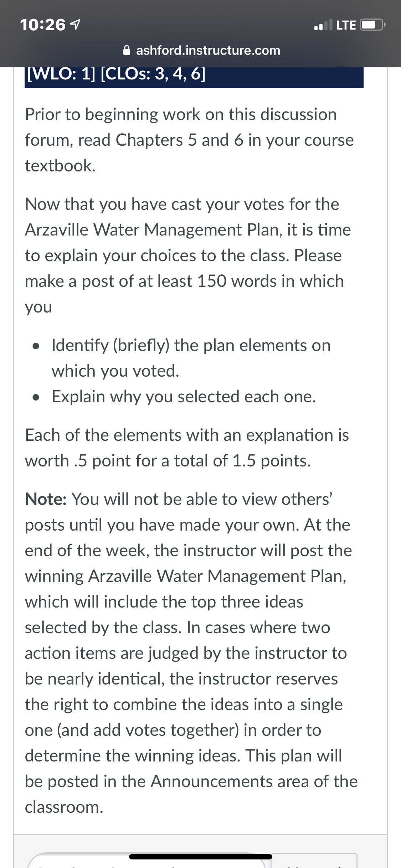Tap the bullet before 'Explain why you selected'
The width and height of the screenshot is (401, 868).
[35, 397]
